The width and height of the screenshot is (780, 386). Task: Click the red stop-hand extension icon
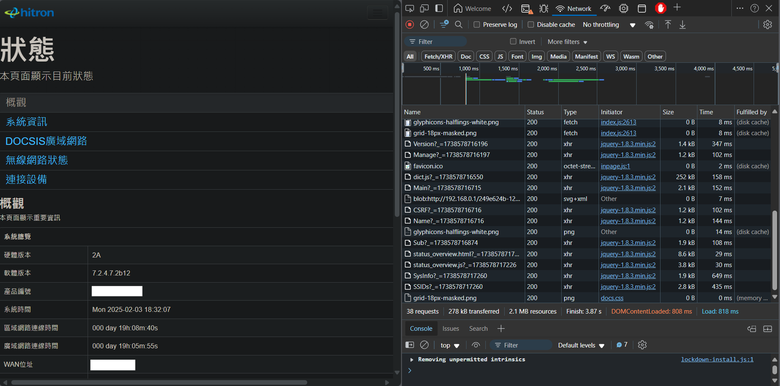[660, 8]
